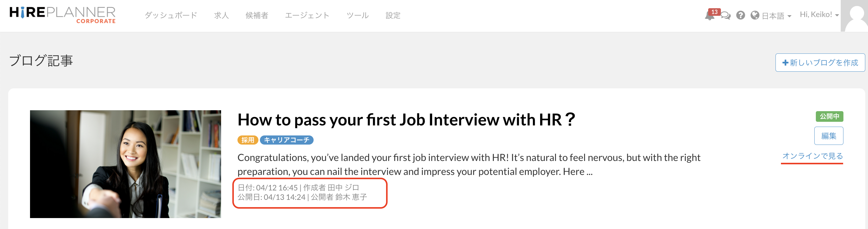
Task: Click the globe language icon
Action: point(755,15)
